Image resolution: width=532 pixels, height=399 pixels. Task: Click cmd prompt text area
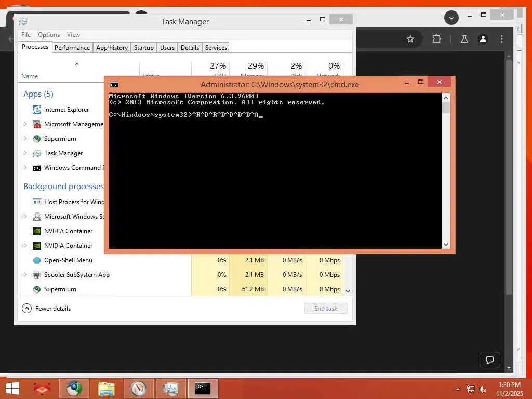point(275,171)
